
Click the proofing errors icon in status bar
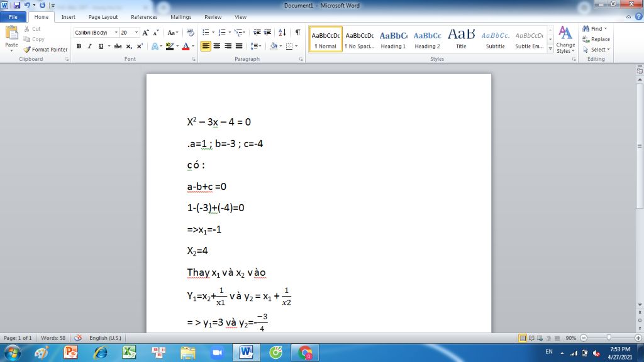(77, 337)
